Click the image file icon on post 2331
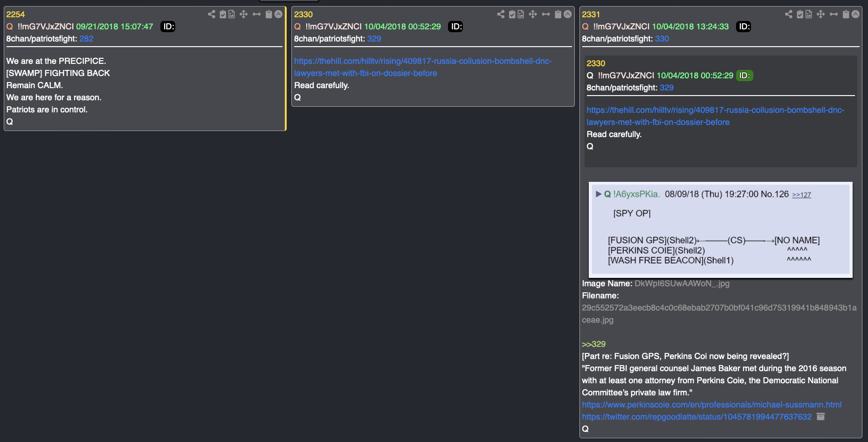 [x=809, y=14]
